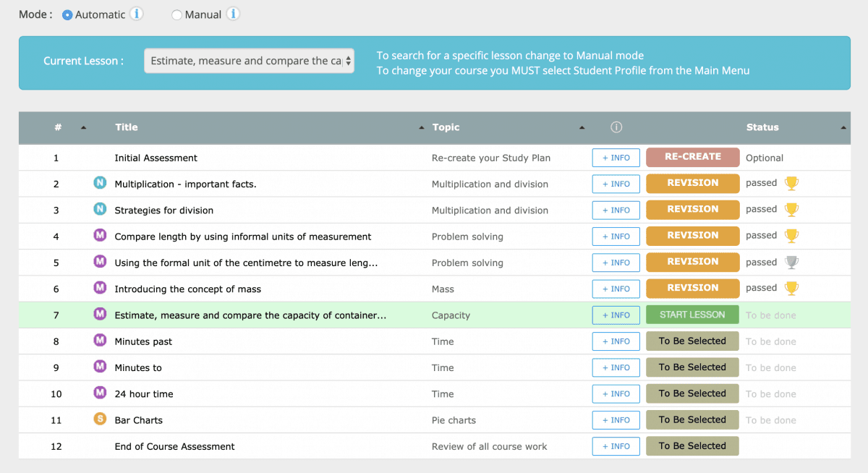Sort table by the Topic column arrow
This screenshot has width=868, height=473.
[x=582, y=128]
